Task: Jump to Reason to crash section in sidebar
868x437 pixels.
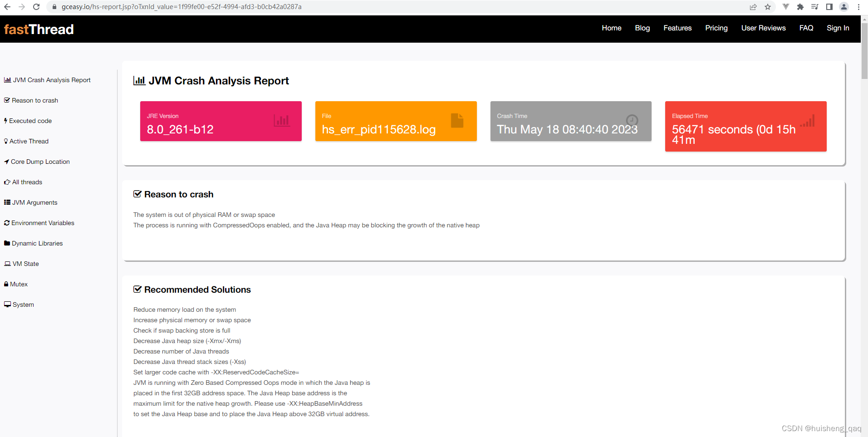Action: click(31, 100)
